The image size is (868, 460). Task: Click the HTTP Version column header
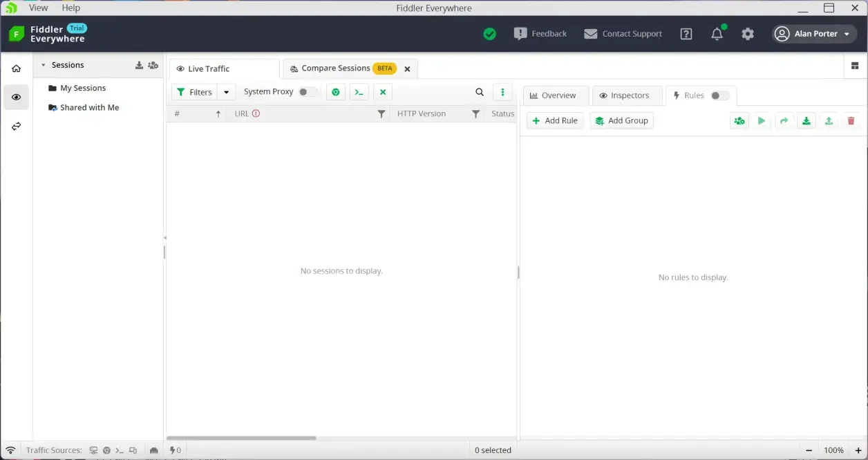point(437,114)
